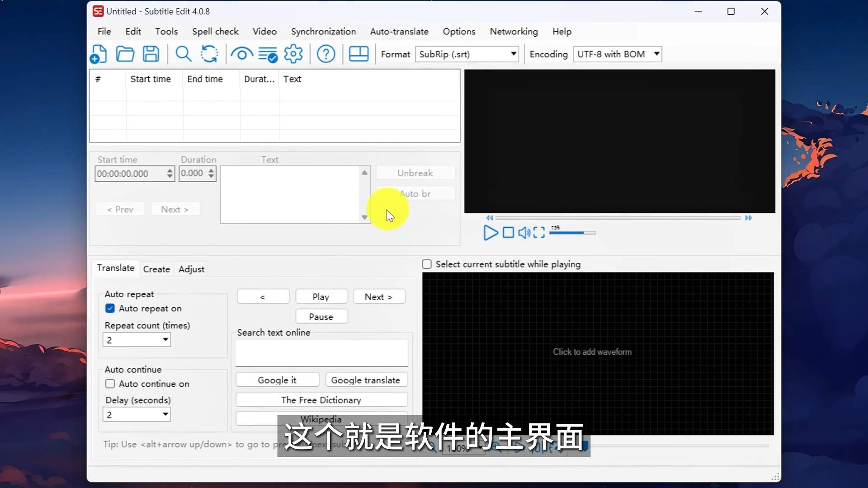Mute video with the speaker icon
The width and height of the screenshot is (868, 488).
click(524, 233)
